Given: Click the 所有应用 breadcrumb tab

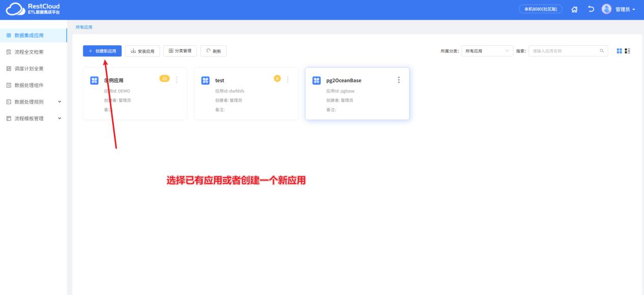Looking at the screenshot, I should 84,27.
